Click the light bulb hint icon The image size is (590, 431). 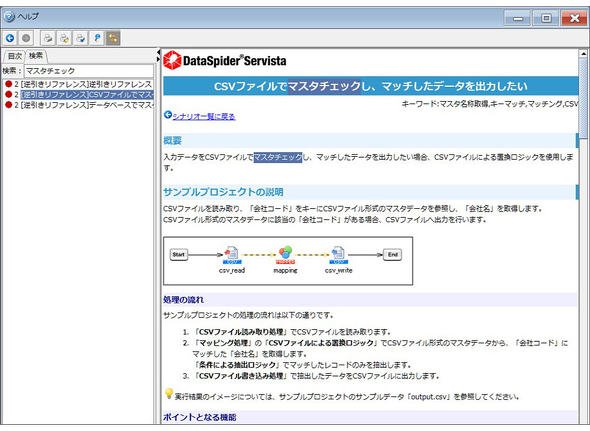coord(169,393)
